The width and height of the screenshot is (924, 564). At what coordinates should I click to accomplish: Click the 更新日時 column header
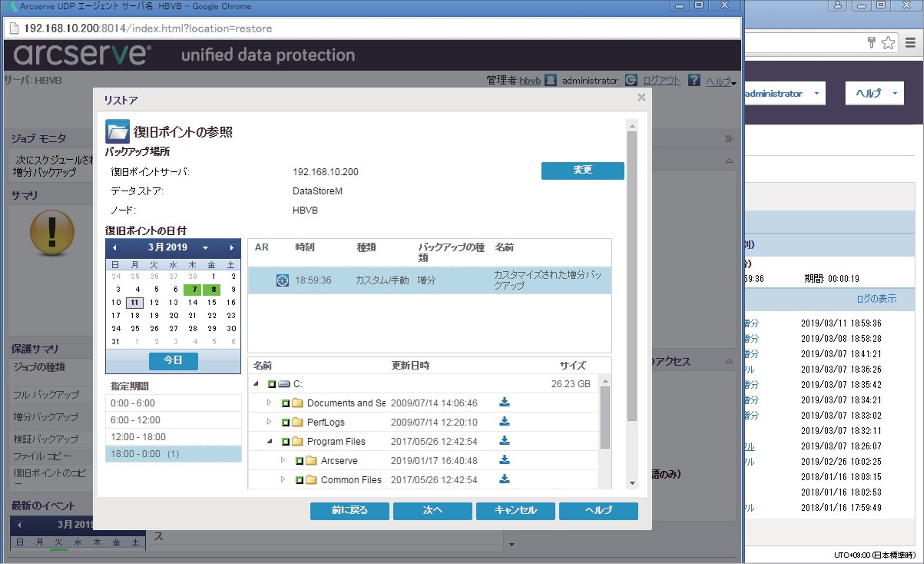(x=410, y=365)
